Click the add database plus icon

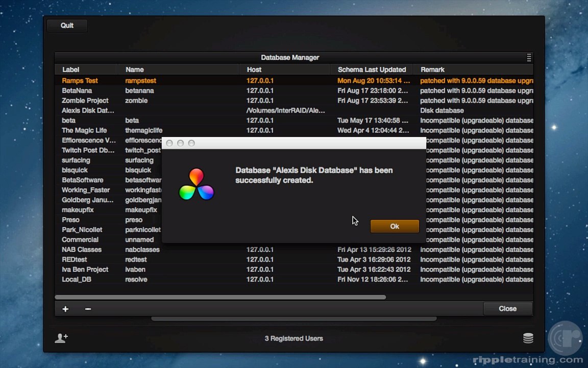65,309
